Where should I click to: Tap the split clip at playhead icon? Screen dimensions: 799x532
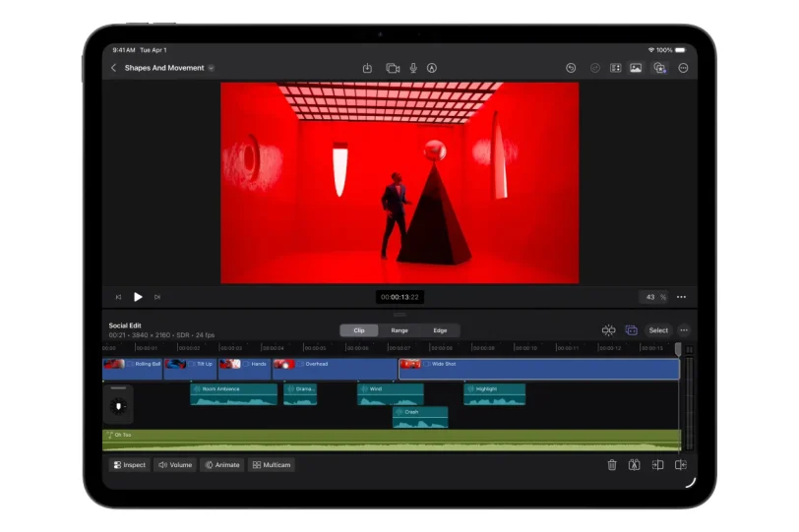635,465
